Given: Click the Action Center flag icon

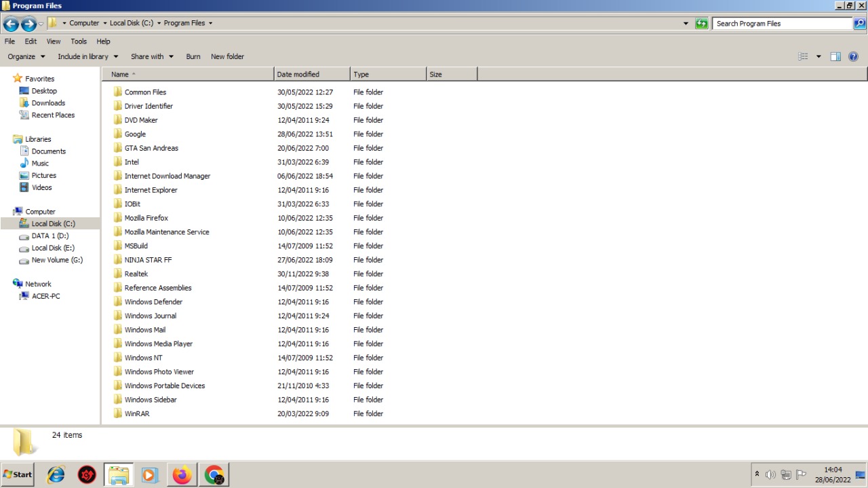Looking at the screenshot, I should pyautogui.click(x=801, y=475).
